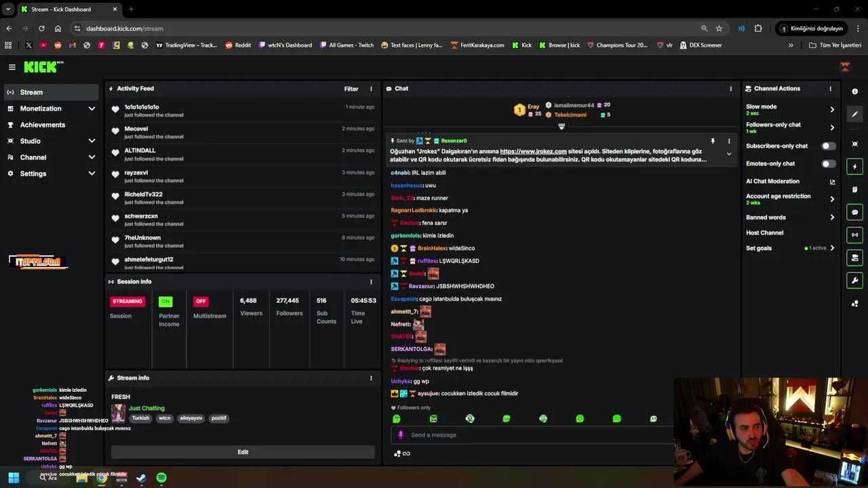Click the browser address bar
The width and height of the screenshot is (868, 488).
tap(387, 28)
